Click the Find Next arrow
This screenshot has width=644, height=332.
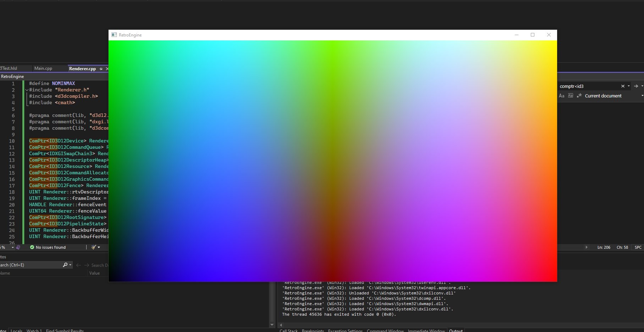[x=636, y=86]
